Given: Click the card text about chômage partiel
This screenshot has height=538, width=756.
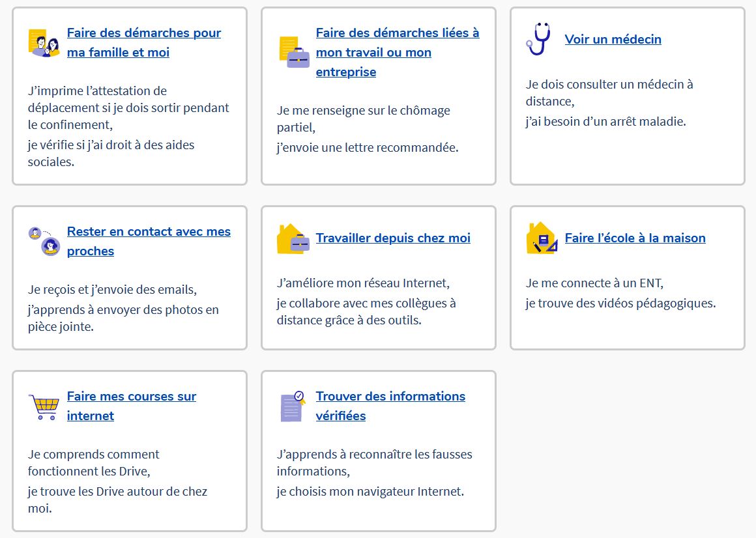Looking at the screenshot, I should (363, 111).
